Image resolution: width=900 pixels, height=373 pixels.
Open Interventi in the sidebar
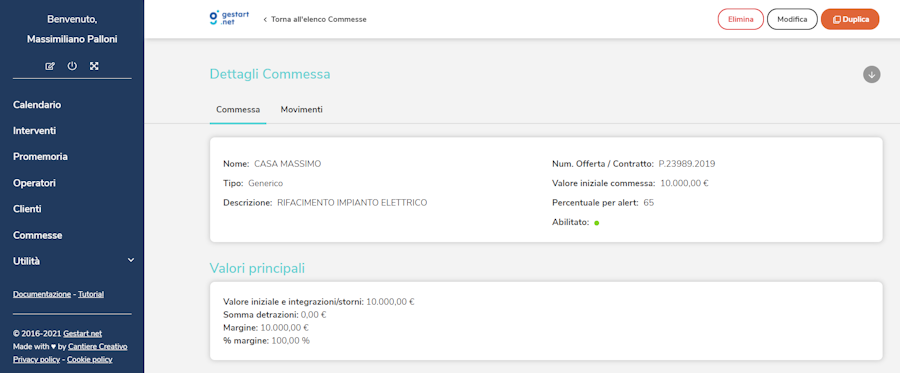coord(34,131)
